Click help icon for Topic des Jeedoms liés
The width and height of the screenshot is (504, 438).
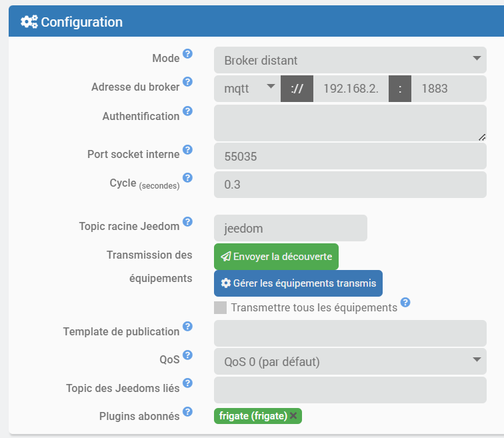tap(188, 383)
